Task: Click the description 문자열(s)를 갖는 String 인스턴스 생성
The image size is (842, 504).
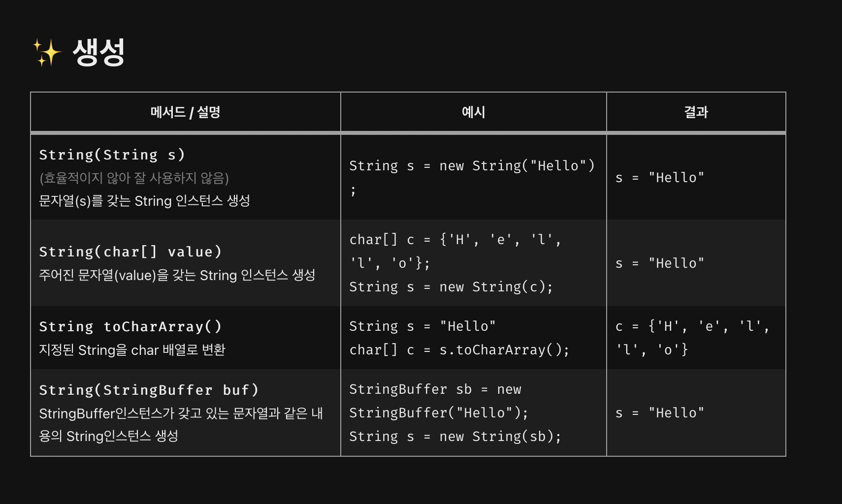Action: [x=145, y=201]
